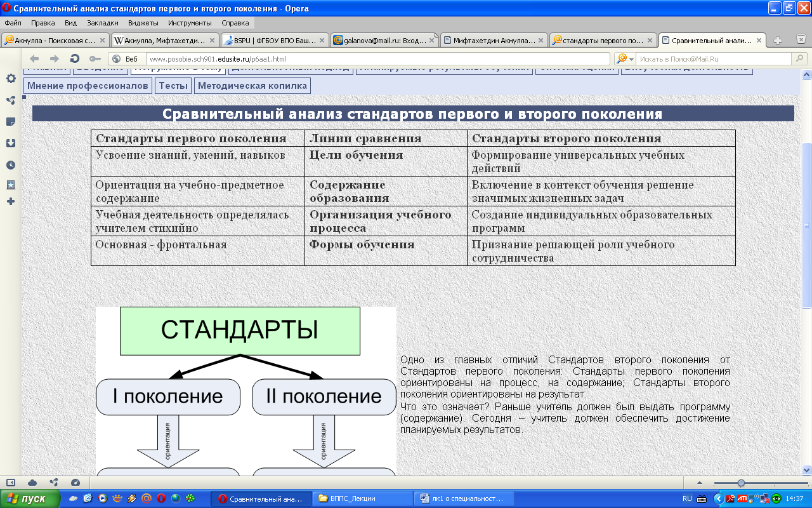This screenshot has height=508, width=812.
Task: Click the Основная - фронтальная table cell
Action: pos(199,251)
